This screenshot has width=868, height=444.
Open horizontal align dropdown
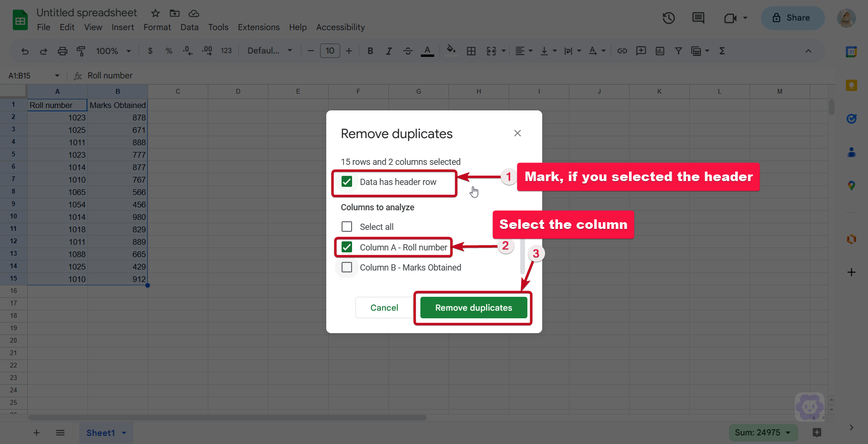pos(524,51)
